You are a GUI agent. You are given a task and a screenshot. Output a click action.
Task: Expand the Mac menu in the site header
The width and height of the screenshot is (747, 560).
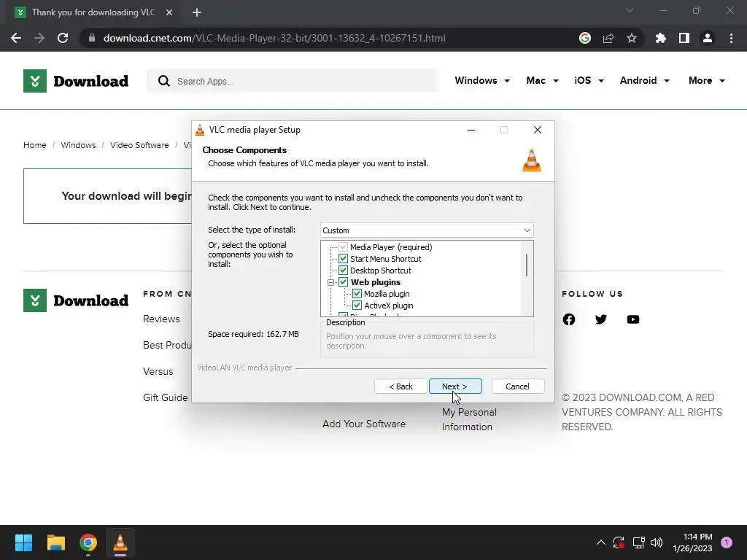(542, 80)
